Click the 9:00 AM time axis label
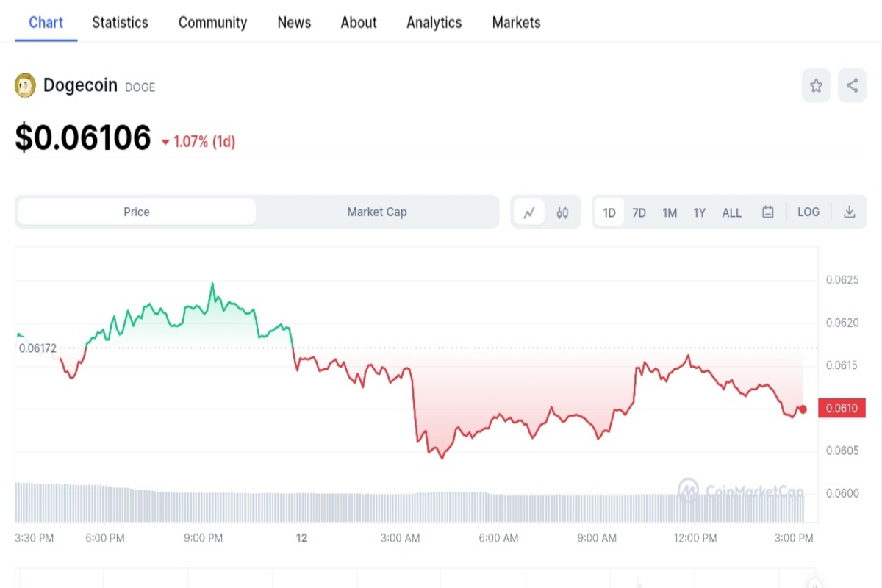Image resolution: width=882 pixels, height=588 pixels. (598, 538)
